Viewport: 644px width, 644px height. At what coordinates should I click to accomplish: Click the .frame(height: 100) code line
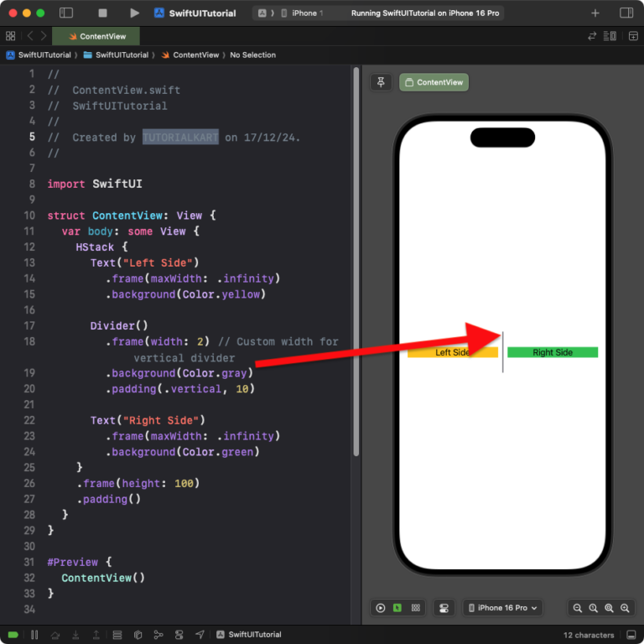[x=138, y=483]
